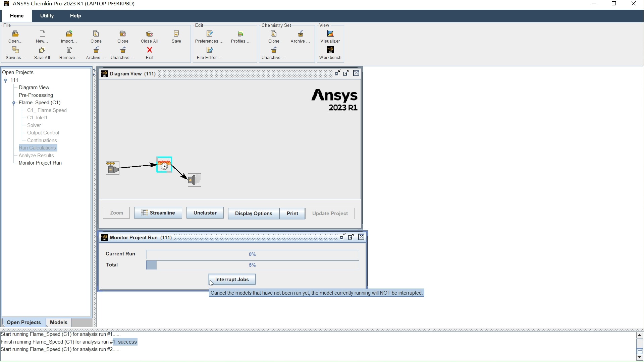
Task: Select Diagram View in project tree
Action: point(34,87)
